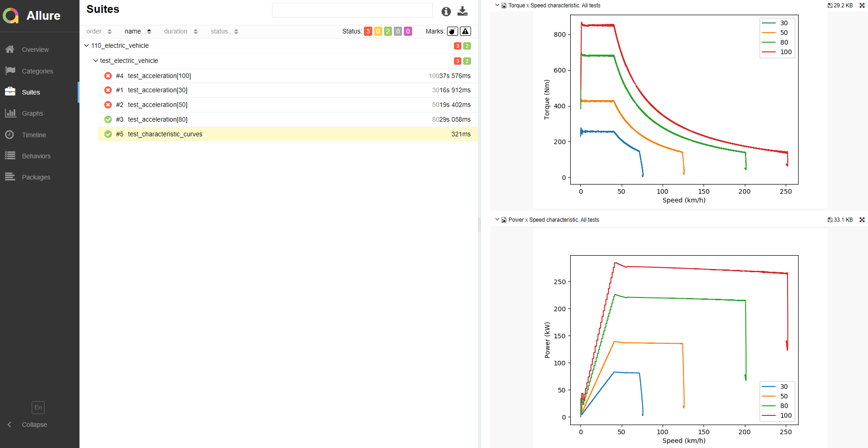Collapse the 110_electric_vehicle suite
Viewport: 868px width, 448px height.
click(x=86, y=45)
